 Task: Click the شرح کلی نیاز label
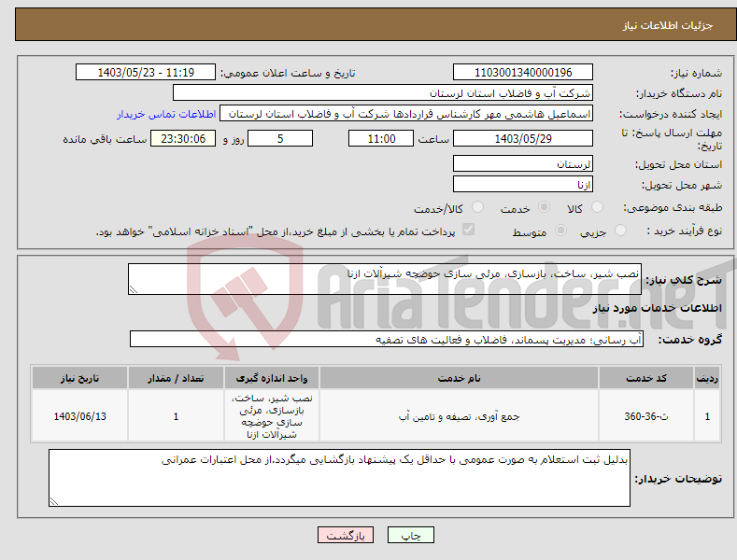[684, 280]
